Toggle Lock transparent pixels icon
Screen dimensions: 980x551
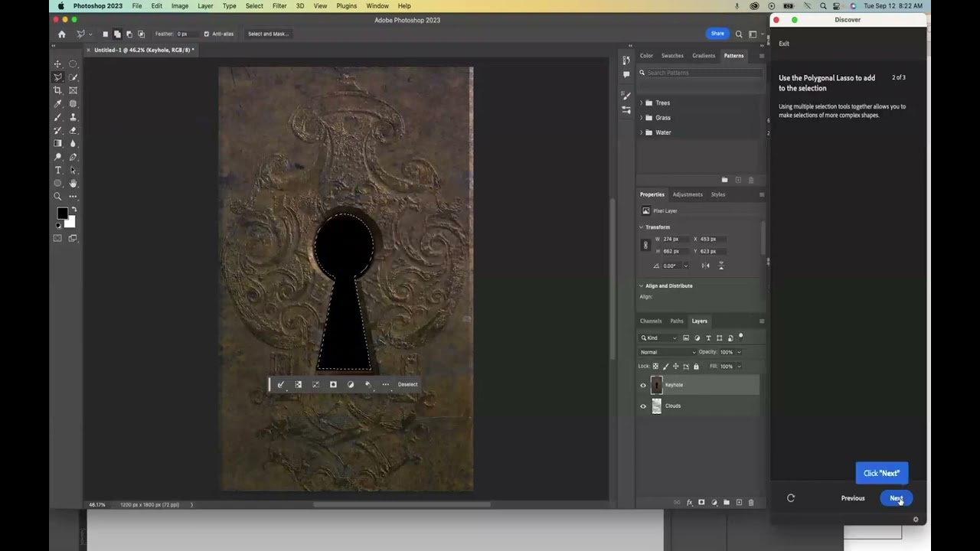tap(655, 367)
